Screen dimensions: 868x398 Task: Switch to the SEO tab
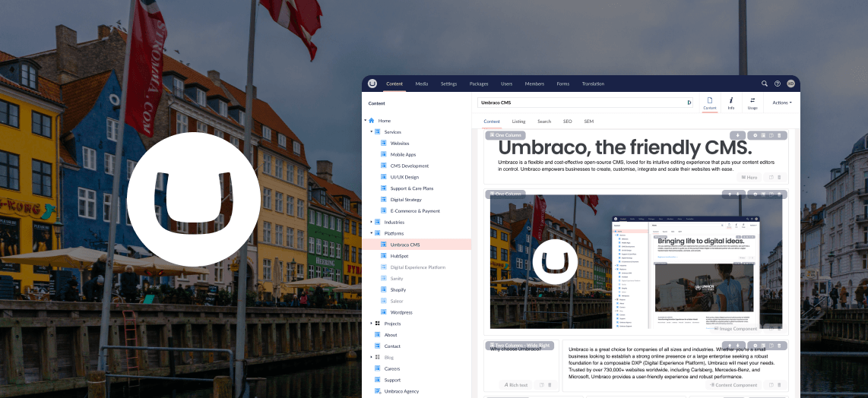pos(568,122)
